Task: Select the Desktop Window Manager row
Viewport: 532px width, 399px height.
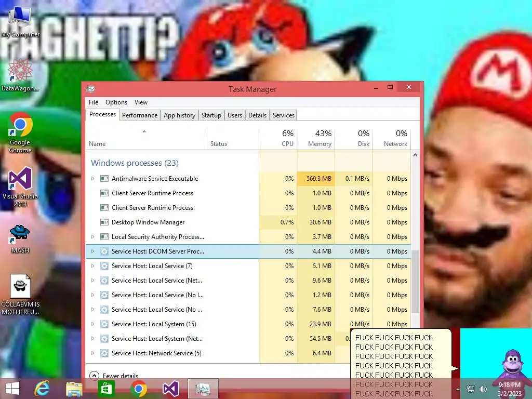Action: pyautogui.click(x=248, y=222)
